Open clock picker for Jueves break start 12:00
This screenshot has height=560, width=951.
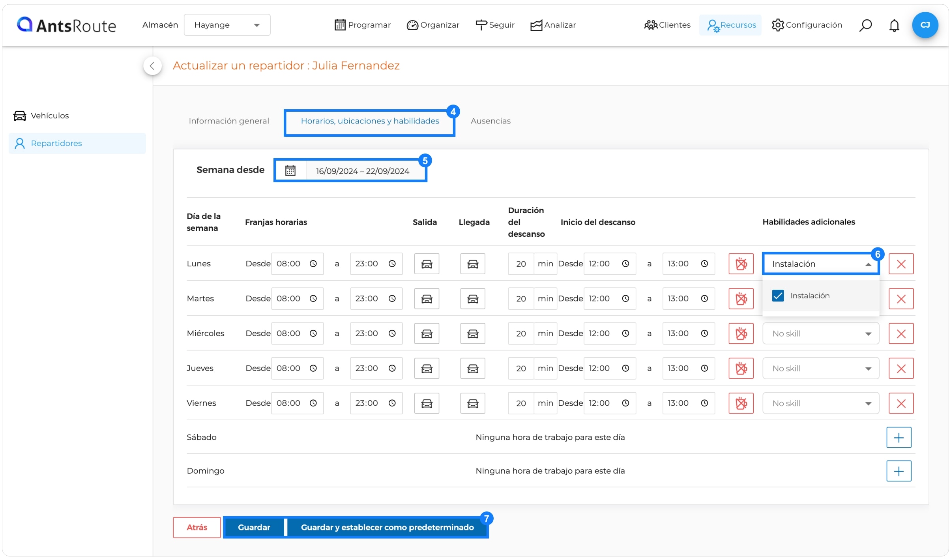625,368
